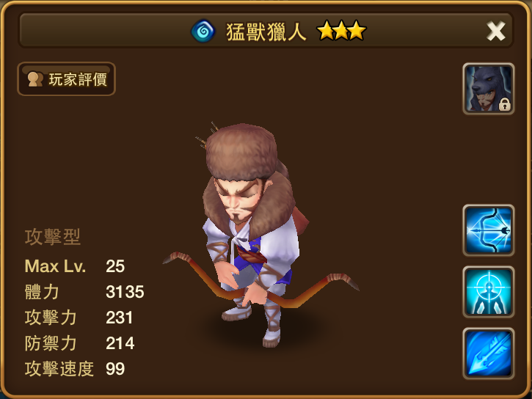Click the first gold star
The height and width of the screenshot is (399, 532).
pyautogui.click(x=326, y=31)
